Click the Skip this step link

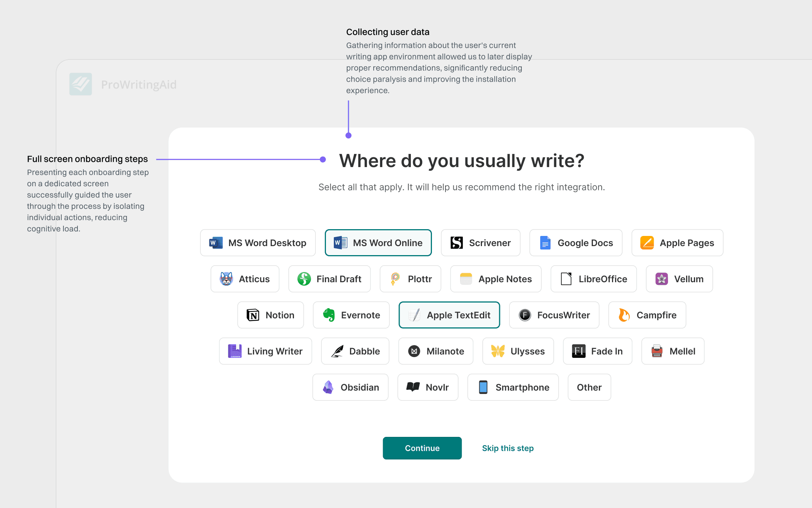tap(507, 448)
